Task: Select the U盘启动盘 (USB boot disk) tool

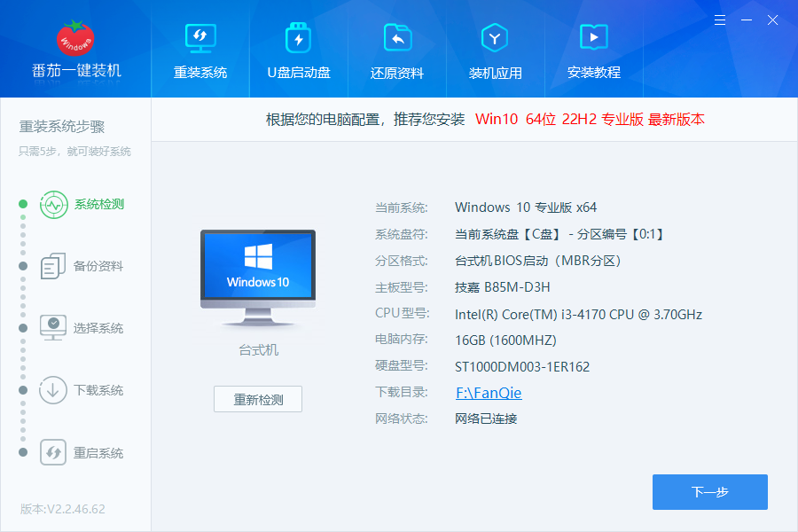Action: [298, 49]
